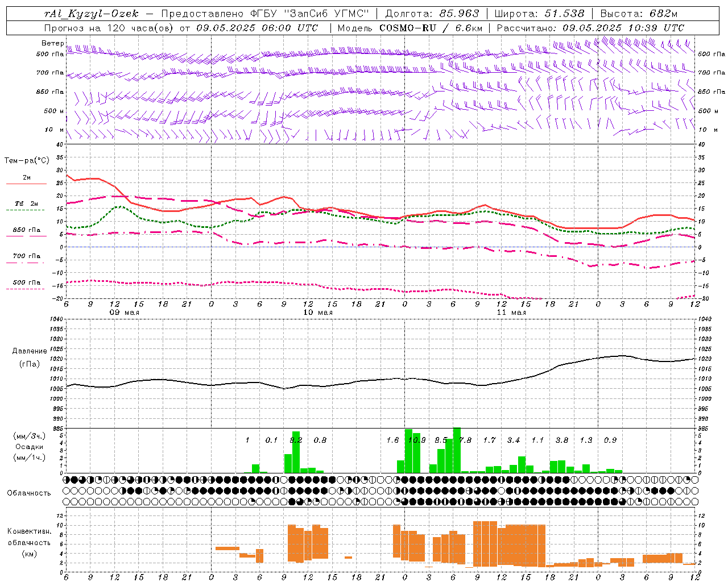Click the 500 м wind level label on left
The image size is (728, 582).
click(x=55, y=111)
